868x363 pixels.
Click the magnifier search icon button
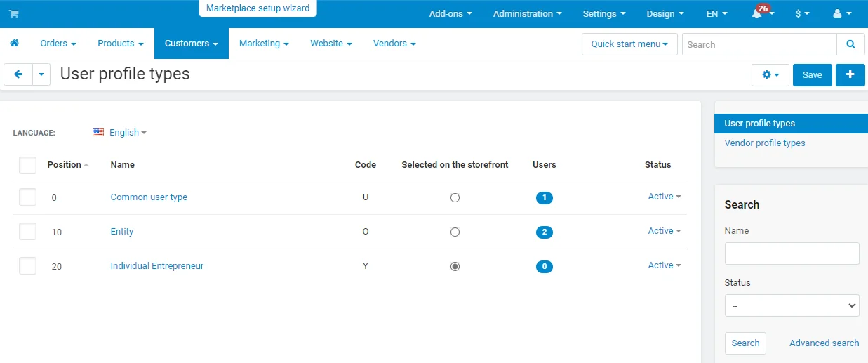coord(850,44)
